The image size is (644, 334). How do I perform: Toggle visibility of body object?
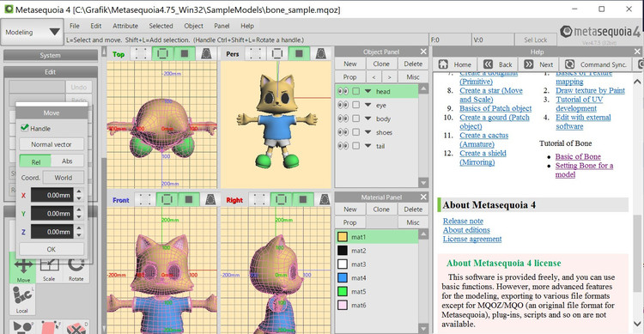pyautogui.click(x=343, y=118)
